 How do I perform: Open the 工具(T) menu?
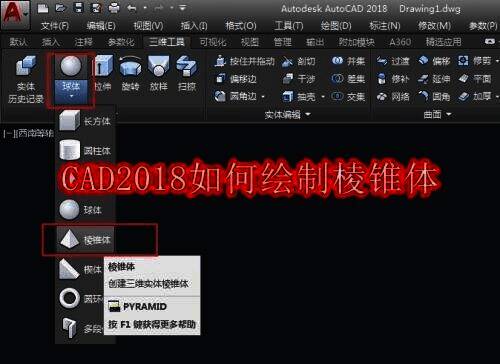[289, 26]
